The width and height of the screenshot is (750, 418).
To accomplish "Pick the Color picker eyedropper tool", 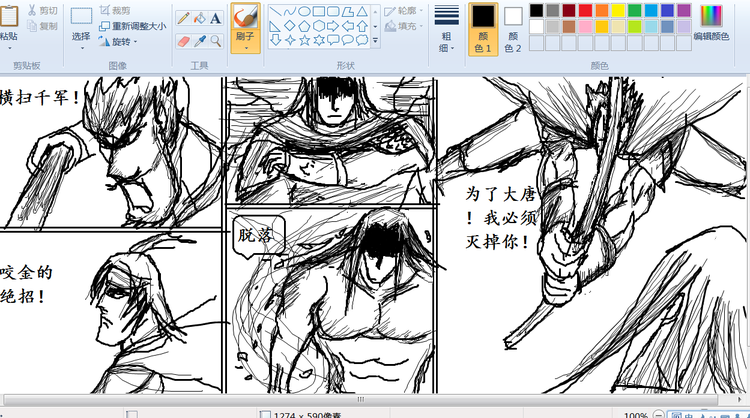I will coord(199,40).
